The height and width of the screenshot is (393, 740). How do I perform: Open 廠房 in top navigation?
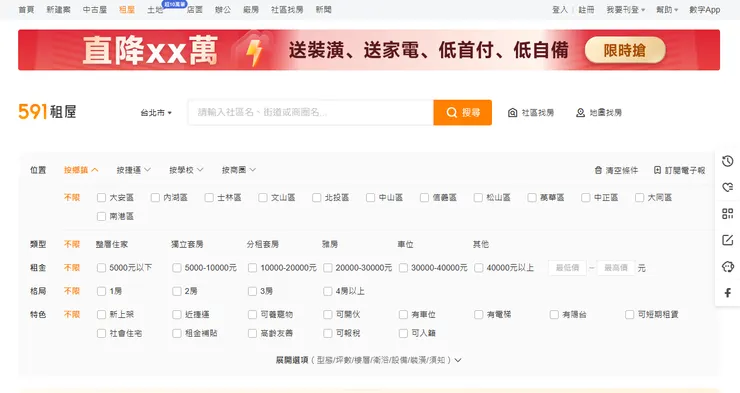pos(251,9)
